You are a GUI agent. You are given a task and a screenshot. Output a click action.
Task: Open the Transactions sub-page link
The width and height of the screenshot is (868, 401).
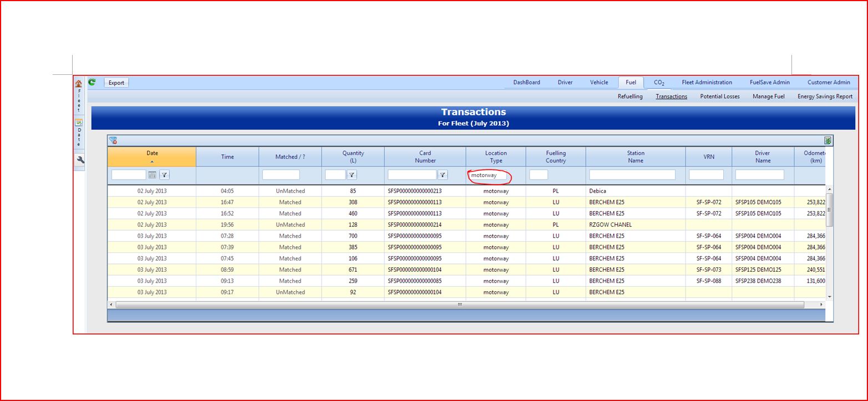tap(671, 97)
